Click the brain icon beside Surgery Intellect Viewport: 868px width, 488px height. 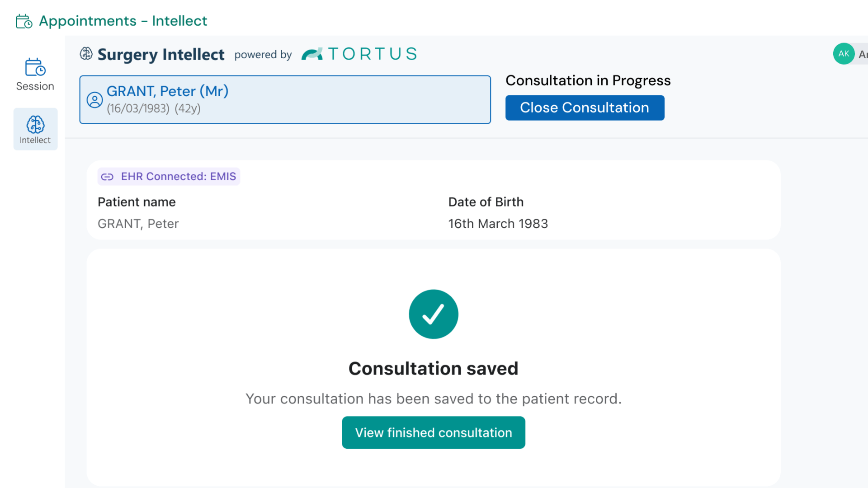[85, 53]
